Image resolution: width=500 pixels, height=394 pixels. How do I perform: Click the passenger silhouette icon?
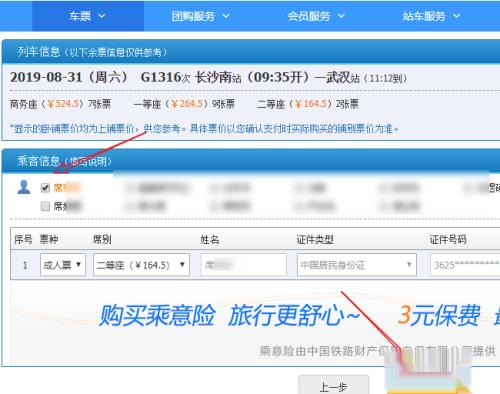coord(24,187)
